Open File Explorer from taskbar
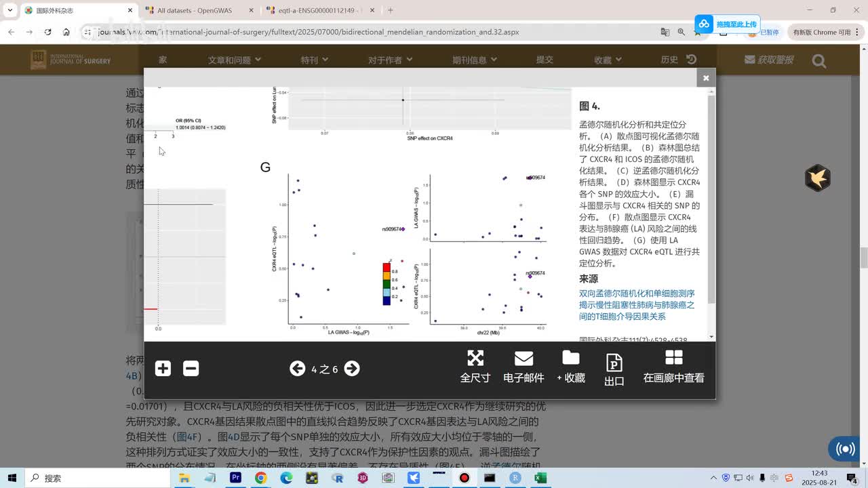Image resolution: width=868 pixels, height=488 pixels. (184, 478)
